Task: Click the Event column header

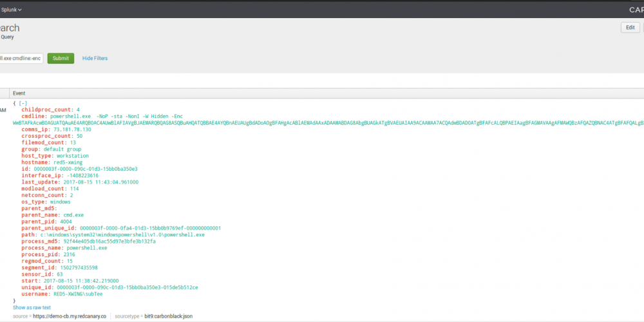Action: (19, 93)
